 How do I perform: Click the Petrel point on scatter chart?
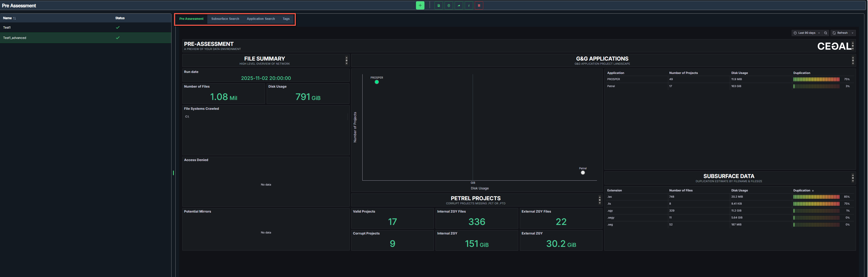point(583,173)
